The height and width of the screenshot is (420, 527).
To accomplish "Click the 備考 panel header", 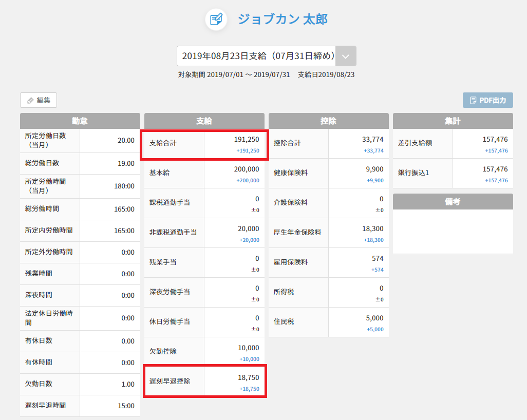I will click(453, 201).
